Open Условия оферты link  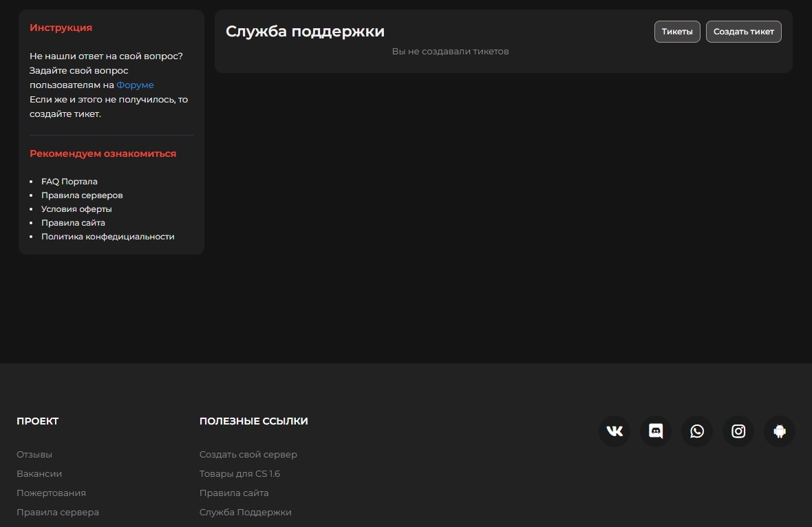tap(76, 209)
